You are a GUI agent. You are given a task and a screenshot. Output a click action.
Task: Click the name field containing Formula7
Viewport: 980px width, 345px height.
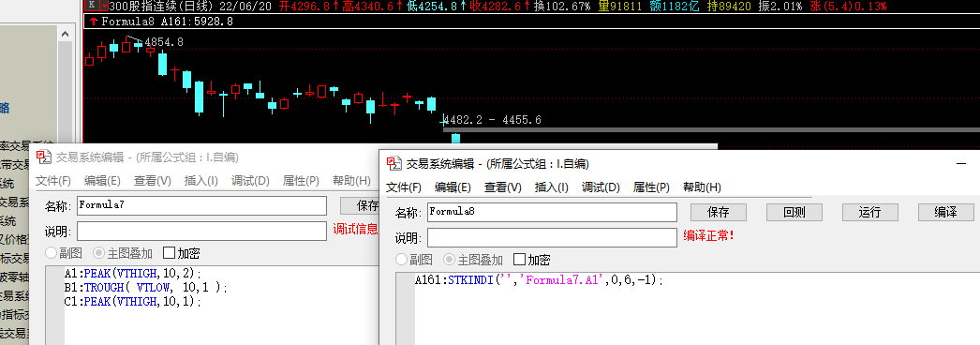(201, 205)
